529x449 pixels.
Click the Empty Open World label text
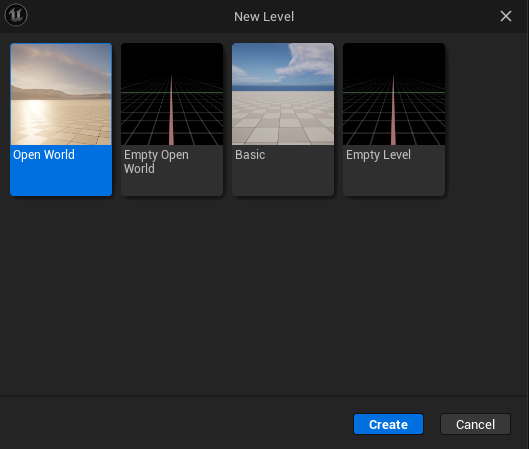[156, 162]
